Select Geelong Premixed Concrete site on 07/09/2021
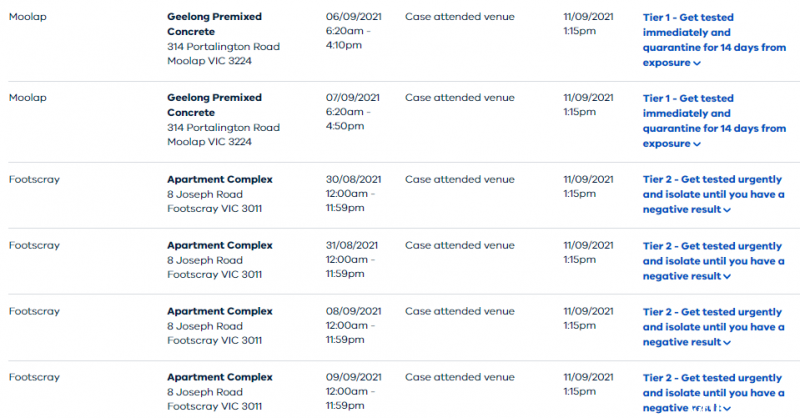800x418 pixels. 214,105
